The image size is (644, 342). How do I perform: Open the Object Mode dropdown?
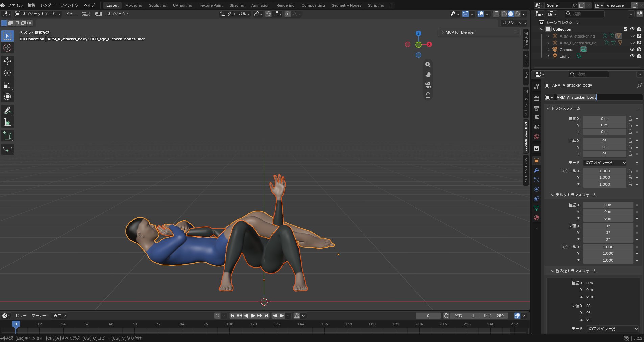tap(38, 14)
